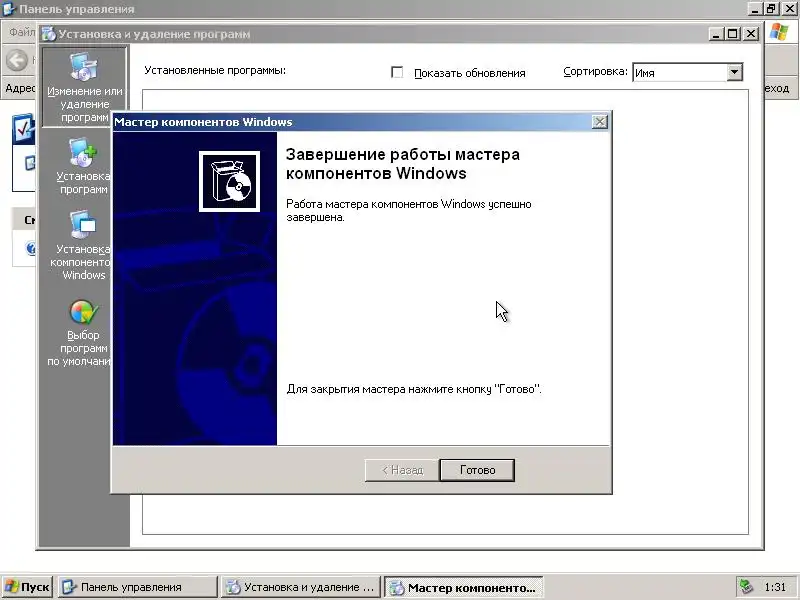Viewport: 800px width, 600px height.
Task: Click the system tray network icon
Action: 746,587
